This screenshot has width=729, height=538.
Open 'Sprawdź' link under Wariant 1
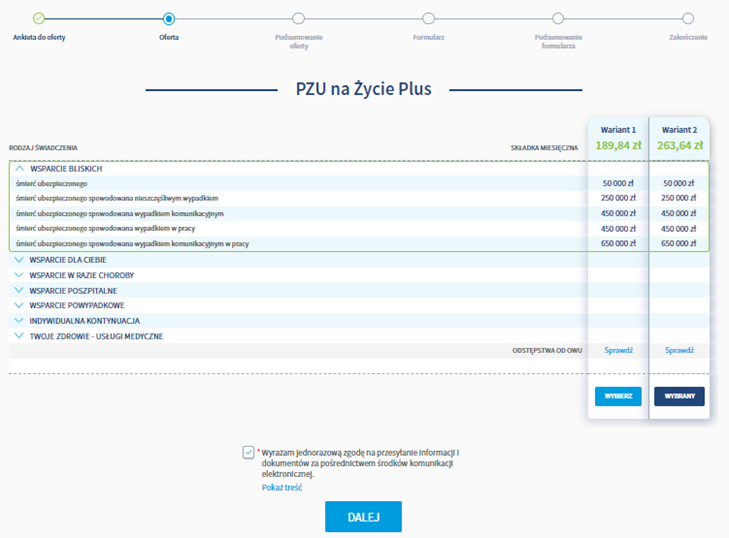618,350
